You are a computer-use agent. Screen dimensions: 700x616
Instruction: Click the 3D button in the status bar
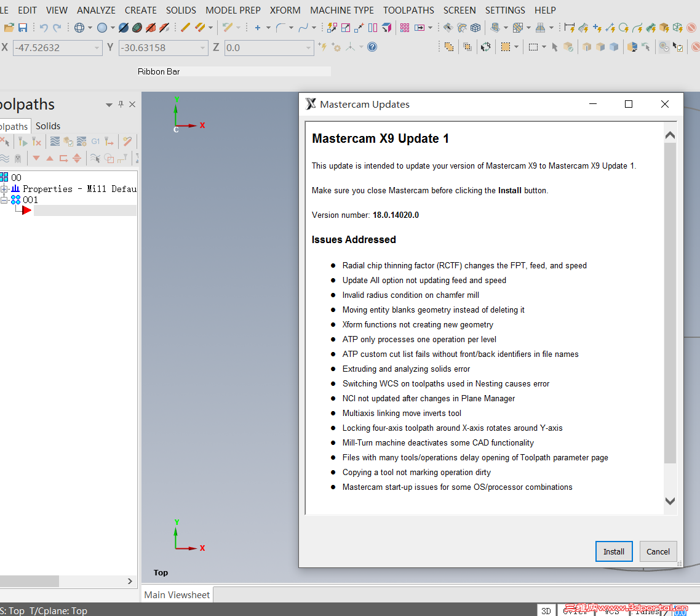[x=546, y=610]
